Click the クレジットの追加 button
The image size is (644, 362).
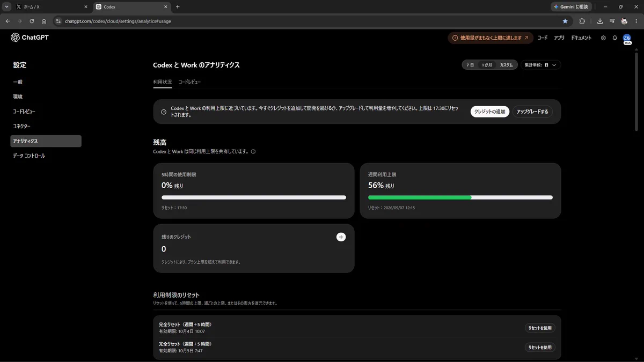coord(490,112)
